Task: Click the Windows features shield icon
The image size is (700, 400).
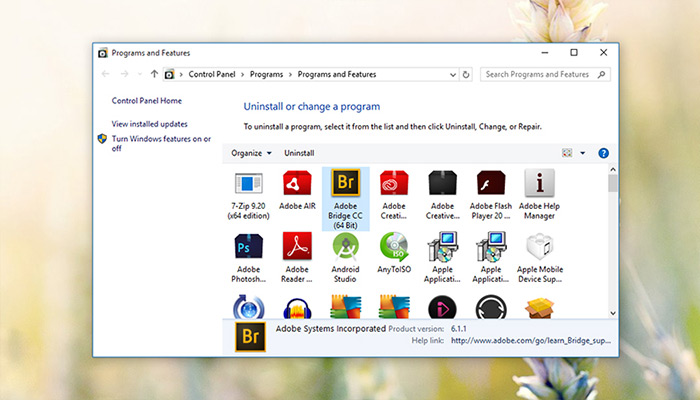Action: click(102, 139)
